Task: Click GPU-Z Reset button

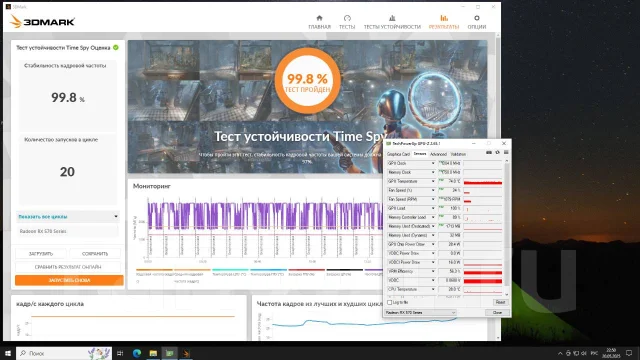Action: click(500, 302)
